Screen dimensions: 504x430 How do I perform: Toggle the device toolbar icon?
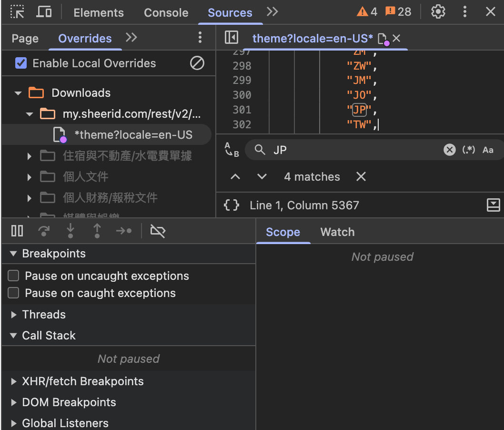click(44, 12)
